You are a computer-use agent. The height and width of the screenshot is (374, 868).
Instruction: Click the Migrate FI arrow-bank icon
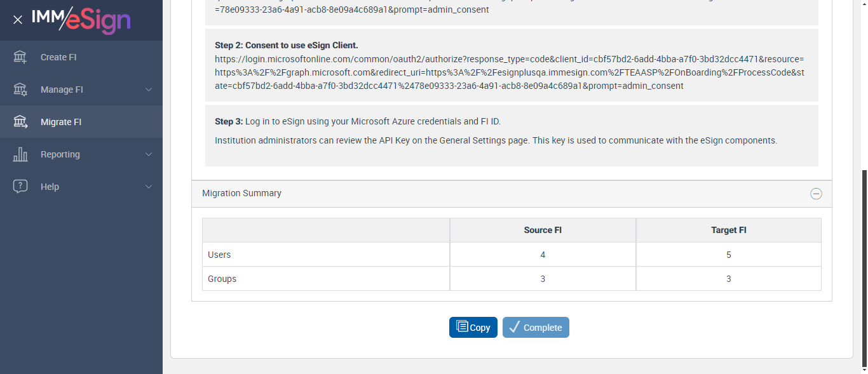20,122
